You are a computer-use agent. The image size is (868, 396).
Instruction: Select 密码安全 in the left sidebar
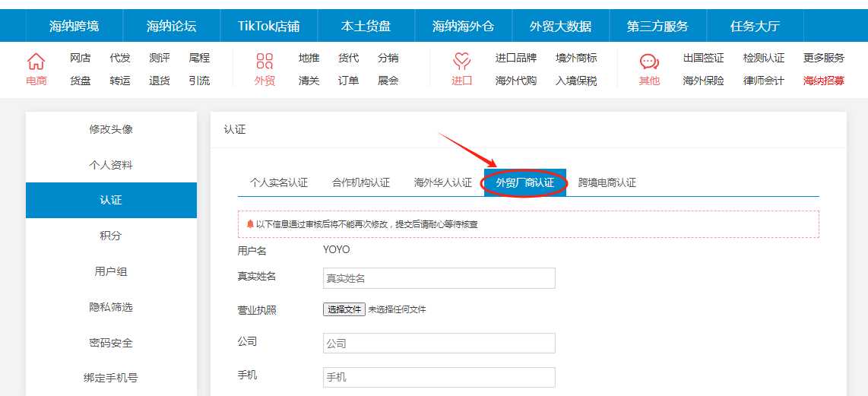[x=111, y=343]
